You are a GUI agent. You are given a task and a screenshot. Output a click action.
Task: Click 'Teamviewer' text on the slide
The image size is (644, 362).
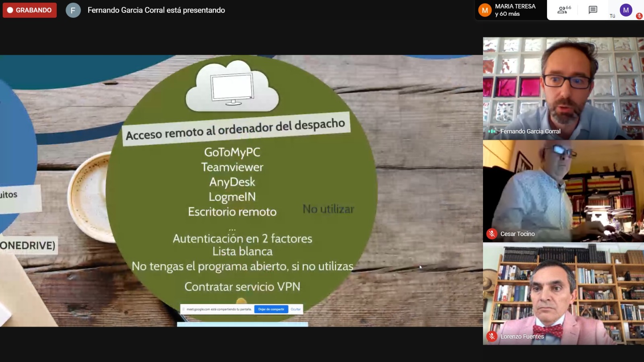(232, 167)
